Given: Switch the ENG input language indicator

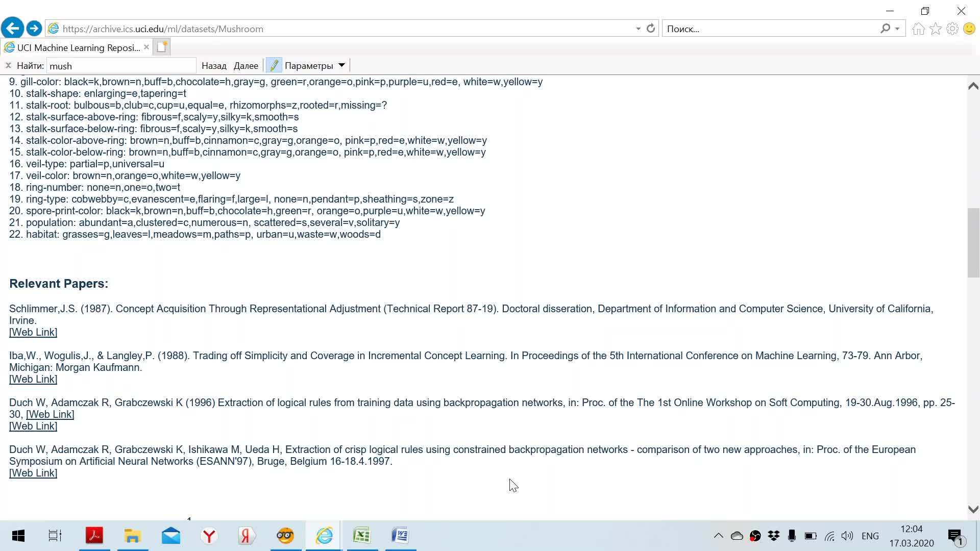Looking at the screenshot, I should pyautogui.click(x=870, y=536).
